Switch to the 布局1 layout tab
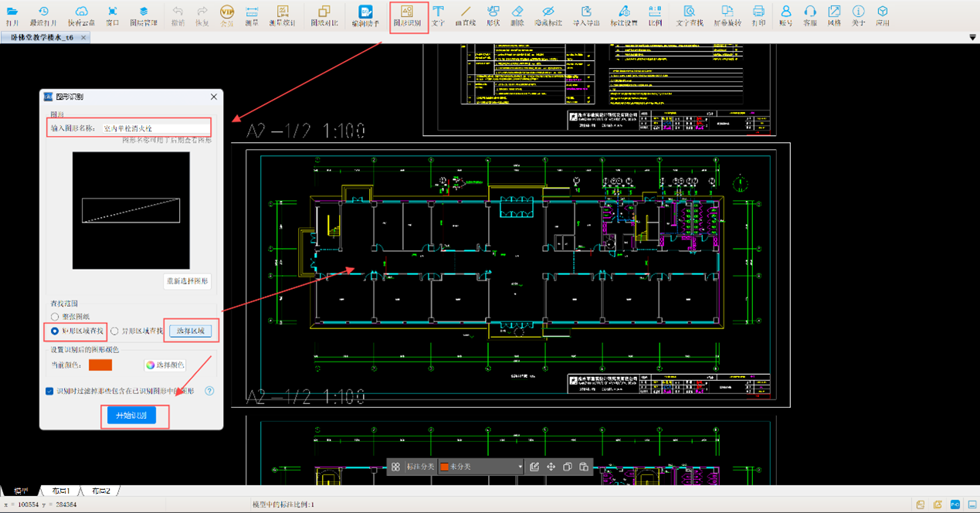This screenshot has width=980, height=513. 60,491
